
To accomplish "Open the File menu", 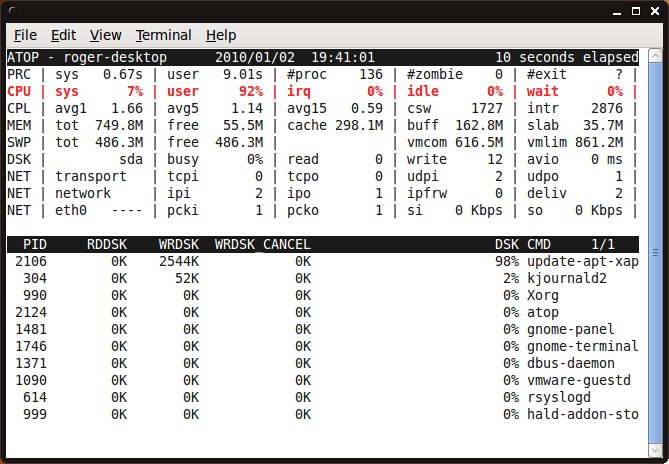I will (26, 35).
